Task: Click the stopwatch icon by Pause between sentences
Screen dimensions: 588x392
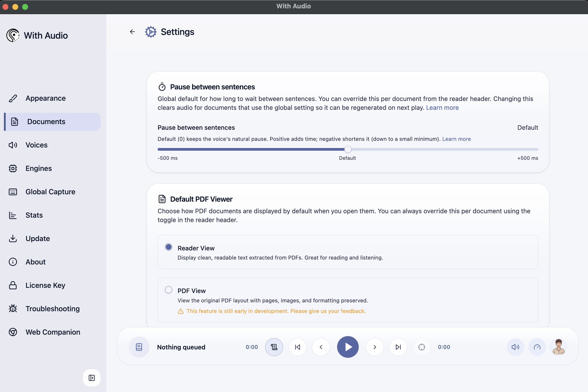Action: click(x=162, y=87)
